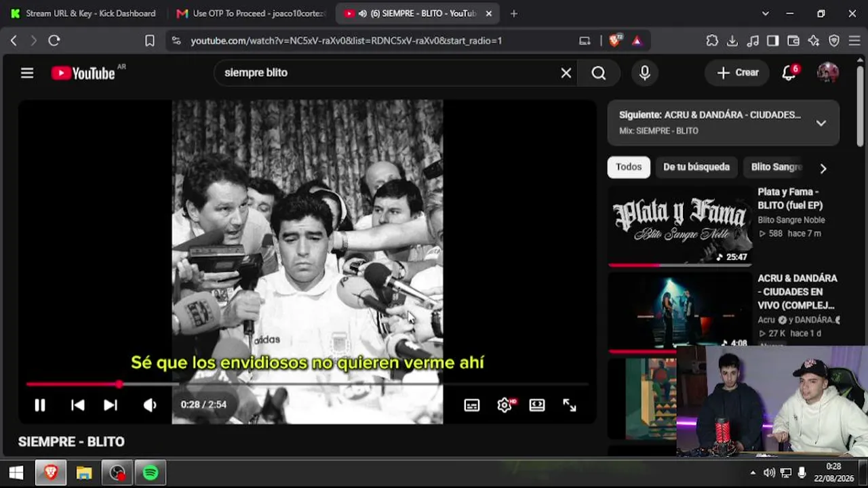Bookmark this page
This screenshot has width=868, height=488.
(150, 41)
